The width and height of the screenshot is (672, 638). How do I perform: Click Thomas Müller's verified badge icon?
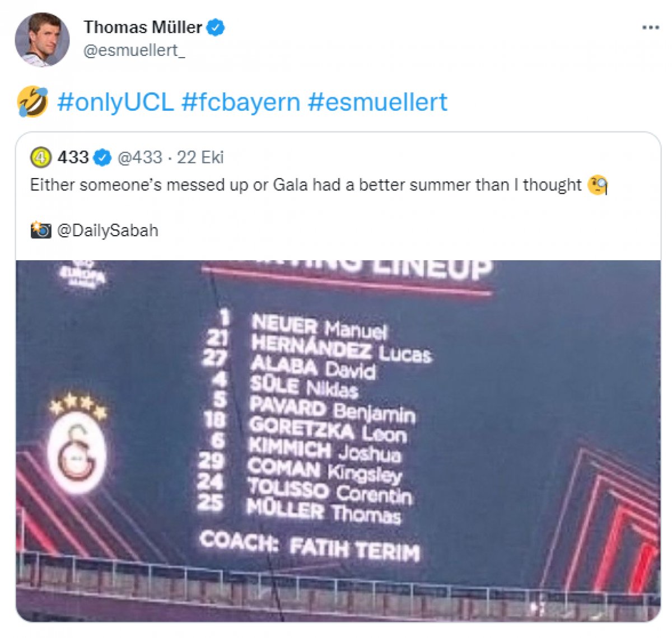coord(216,27)
